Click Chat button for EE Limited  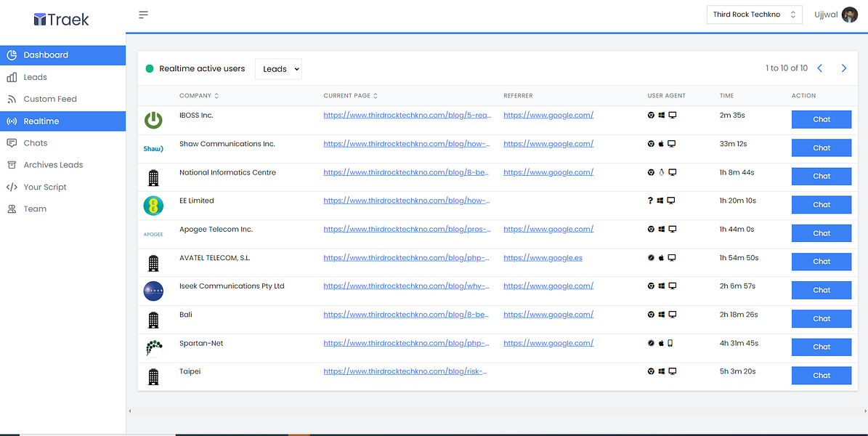[822, 205]
